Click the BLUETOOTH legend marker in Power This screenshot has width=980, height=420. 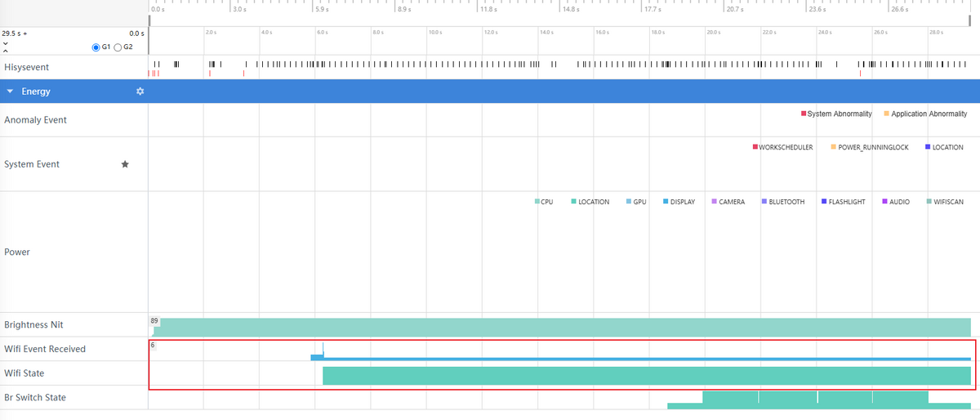coord(764,202)
